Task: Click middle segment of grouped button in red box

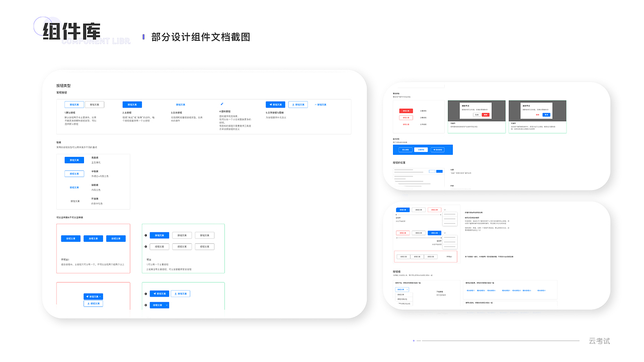Action: pos(417,256)
